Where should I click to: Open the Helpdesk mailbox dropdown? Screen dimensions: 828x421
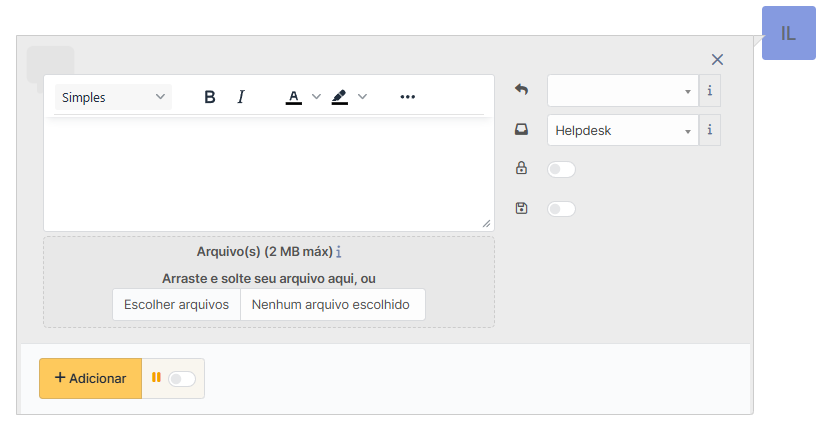(x=623, y=130)
